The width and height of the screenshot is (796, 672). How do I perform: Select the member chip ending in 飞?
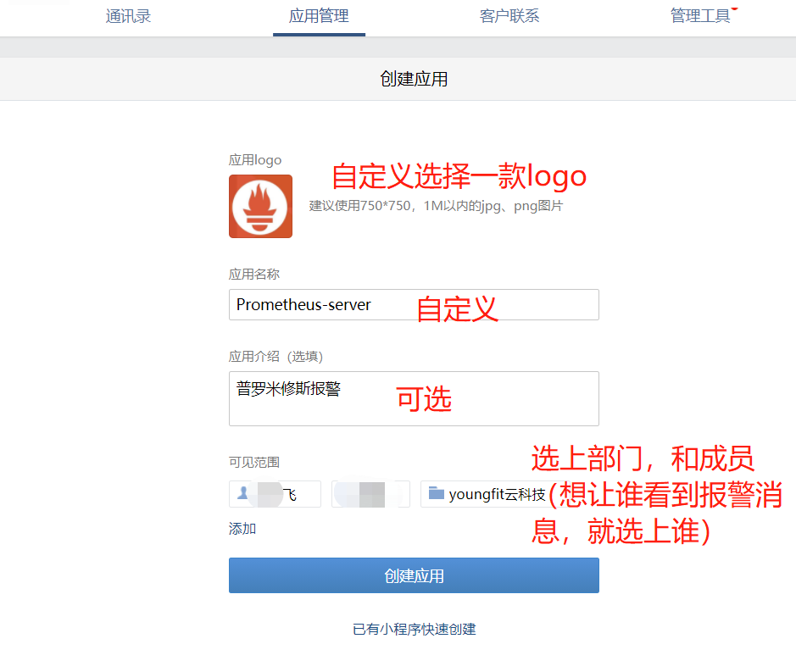pos(275,494)
